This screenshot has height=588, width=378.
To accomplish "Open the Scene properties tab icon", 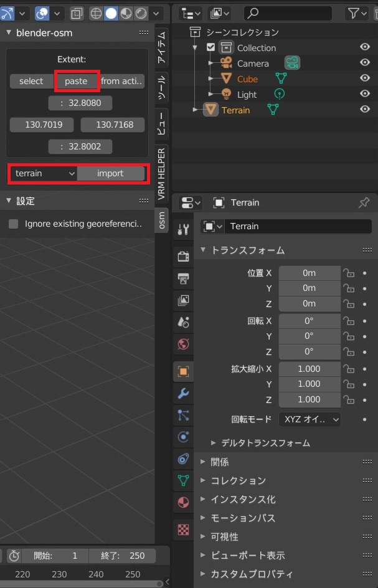I will tap(183, 322).
